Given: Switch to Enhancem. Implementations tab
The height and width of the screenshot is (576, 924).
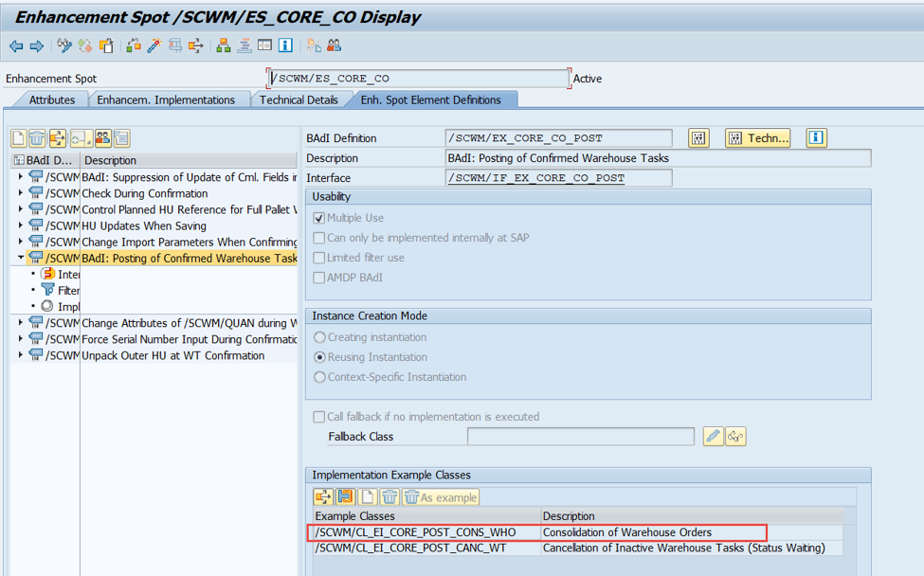Looking at the screenshot, I should click(x=166, y=99).
